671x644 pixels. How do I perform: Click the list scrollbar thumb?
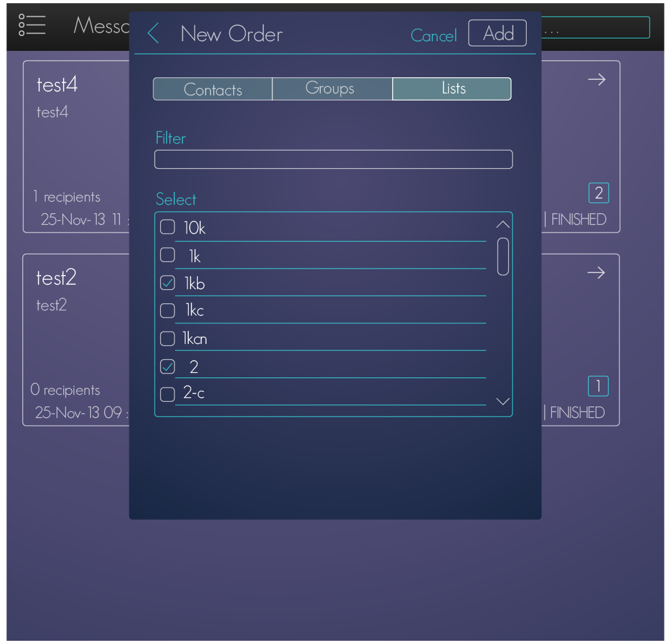coord(503,257)
